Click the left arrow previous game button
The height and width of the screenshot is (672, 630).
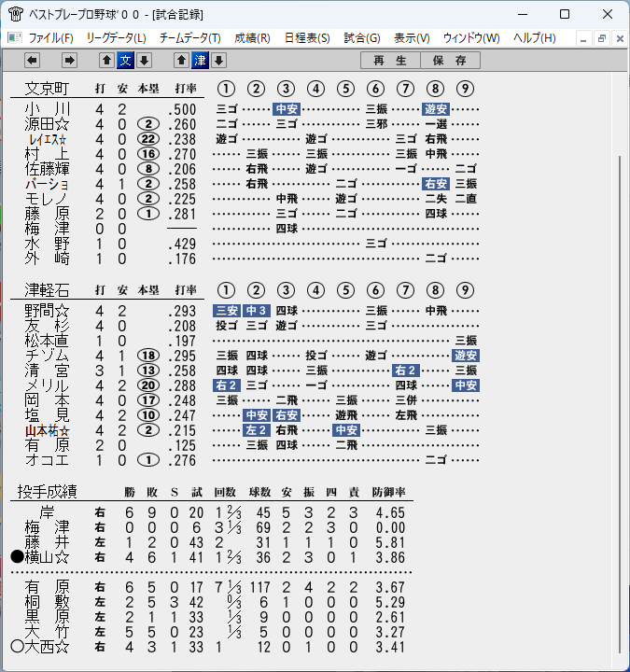tap(32, 61)
